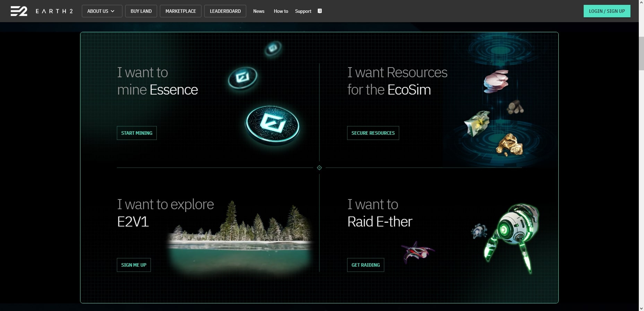Click the wood logs resource icon
Viewport: 644px width, 311px height.
coord(515,107)
